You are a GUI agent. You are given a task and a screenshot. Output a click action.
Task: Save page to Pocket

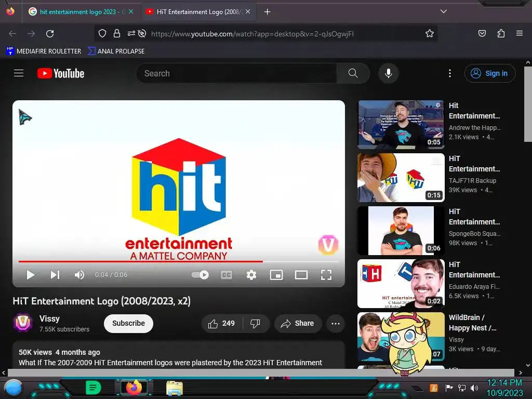coord(482,33)
